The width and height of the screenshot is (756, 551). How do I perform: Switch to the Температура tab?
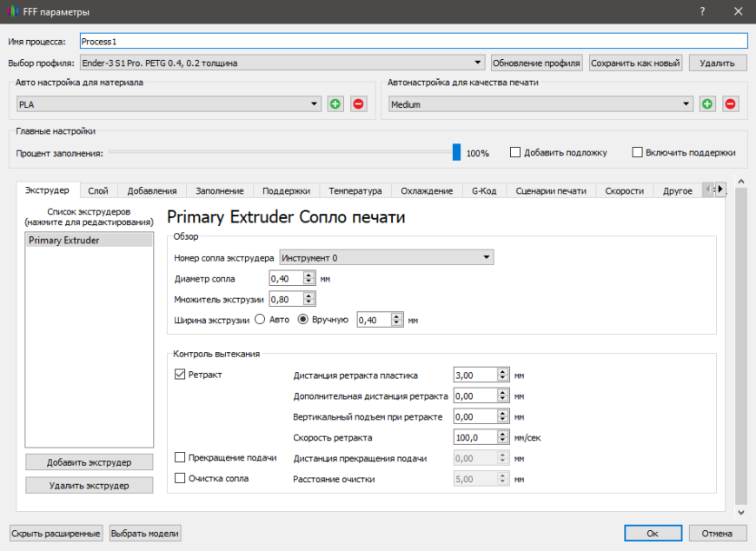point(355,191)
